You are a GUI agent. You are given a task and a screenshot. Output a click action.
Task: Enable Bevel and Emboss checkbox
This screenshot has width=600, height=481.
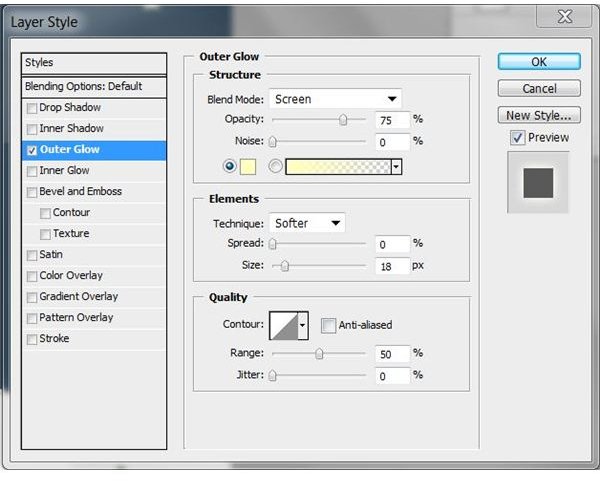pos(32,192)
